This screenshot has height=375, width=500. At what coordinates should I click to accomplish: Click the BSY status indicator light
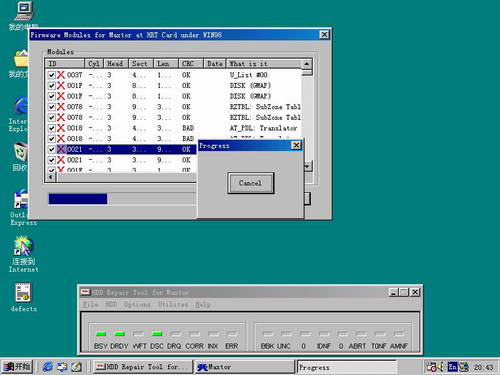(x=101, y=334)
